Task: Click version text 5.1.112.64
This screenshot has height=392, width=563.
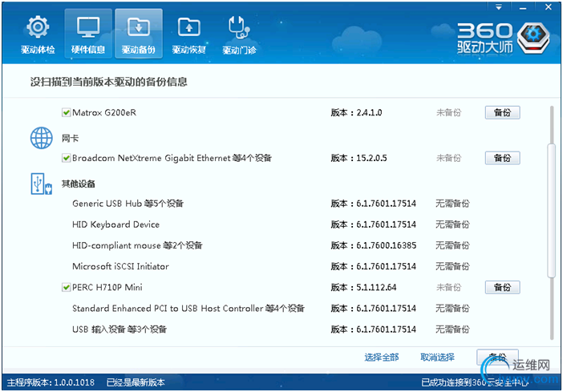Action: [376, 287]
